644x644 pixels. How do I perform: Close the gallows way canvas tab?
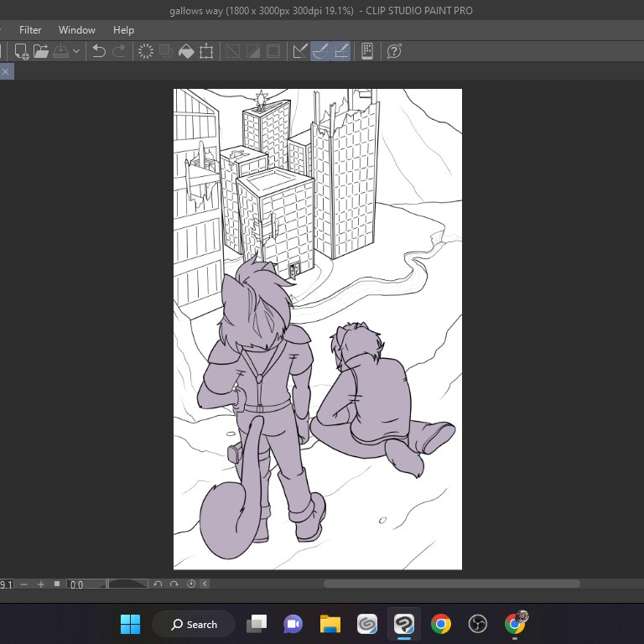6,72
